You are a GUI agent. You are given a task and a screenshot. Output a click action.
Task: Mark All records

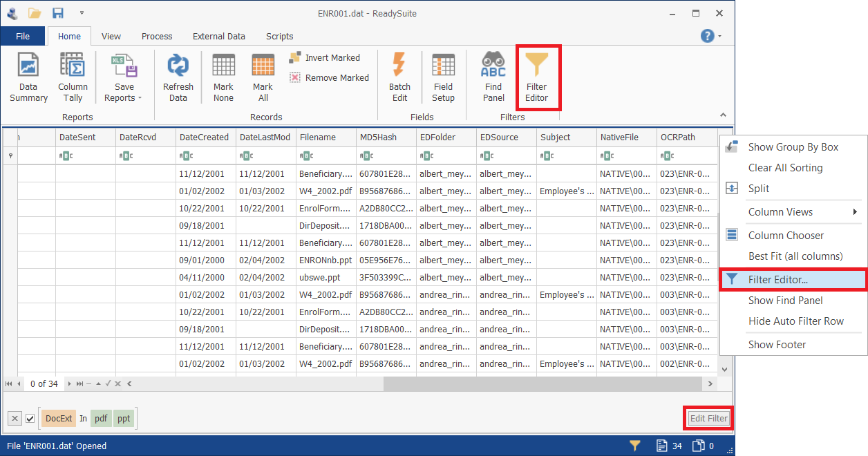click(x=263, y=77)
